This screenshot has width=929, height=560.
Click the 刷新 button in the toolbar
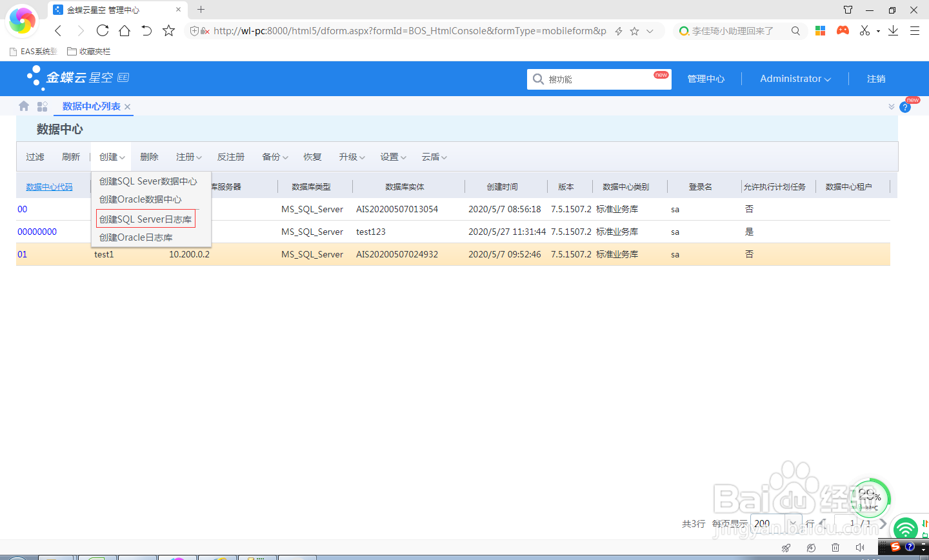(x=71, y=156)
